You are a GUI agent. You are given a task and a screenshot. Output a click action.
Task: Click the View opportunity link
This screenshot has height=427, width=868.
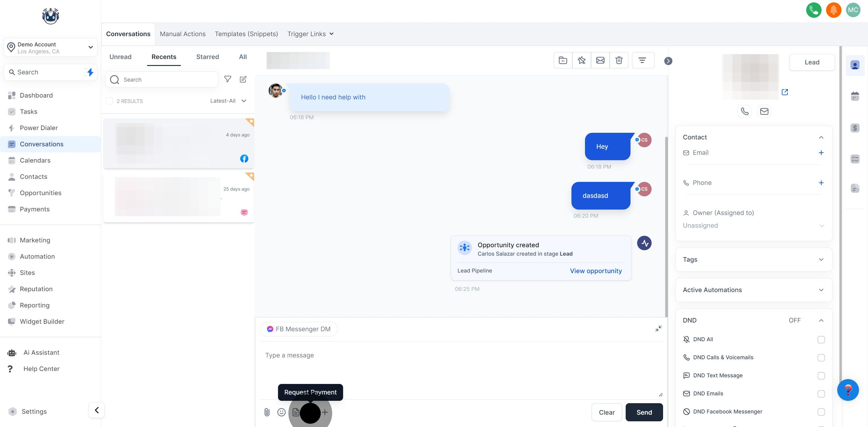596,271
